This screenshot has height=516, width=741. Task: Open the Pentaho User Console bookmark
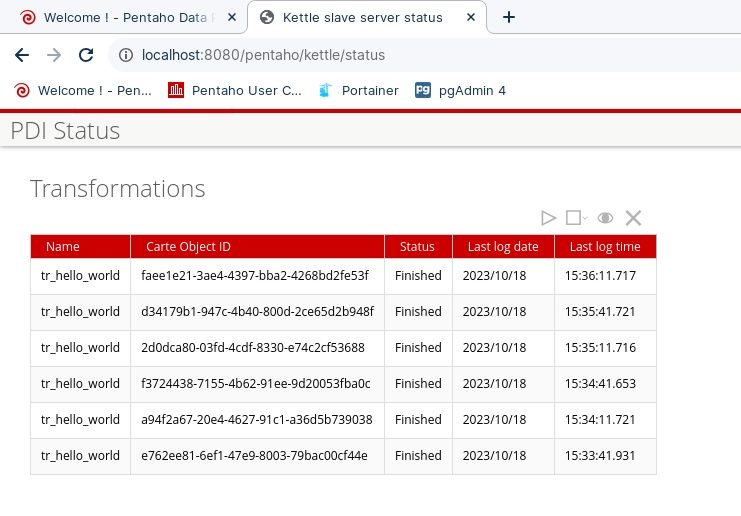[x=235, y=90]
